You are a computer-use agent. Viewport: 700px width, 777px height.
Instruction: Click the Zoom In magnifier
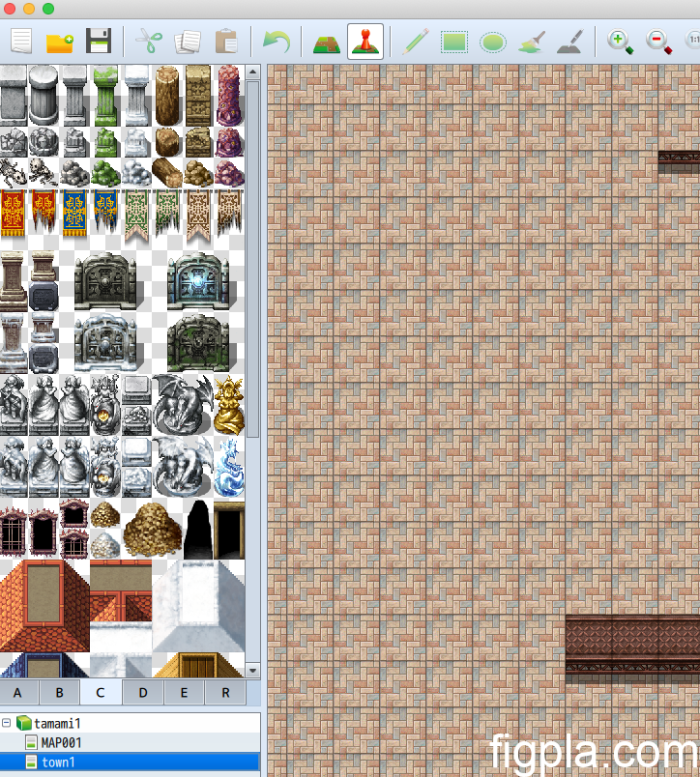click(620, 42)
